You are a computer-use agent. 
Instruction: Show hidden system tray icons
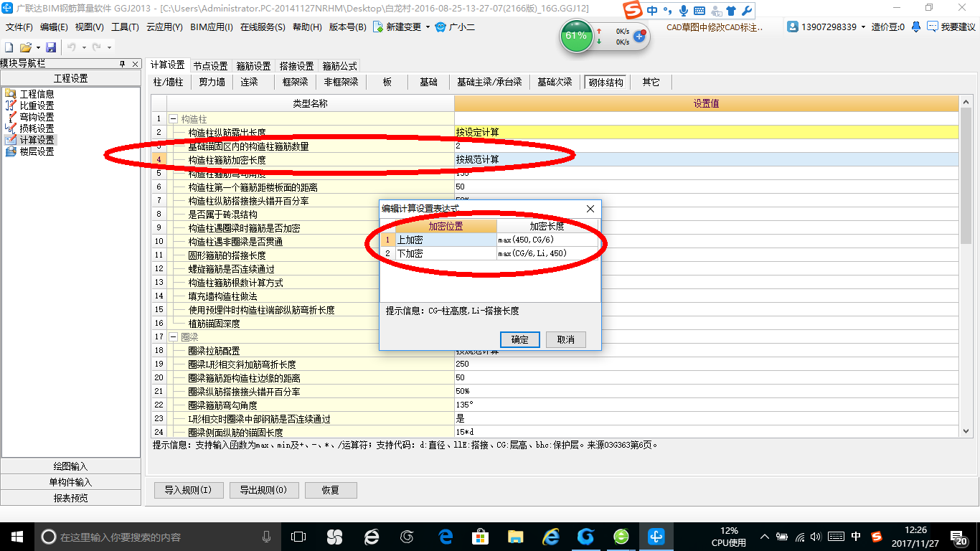pos(766,536)
